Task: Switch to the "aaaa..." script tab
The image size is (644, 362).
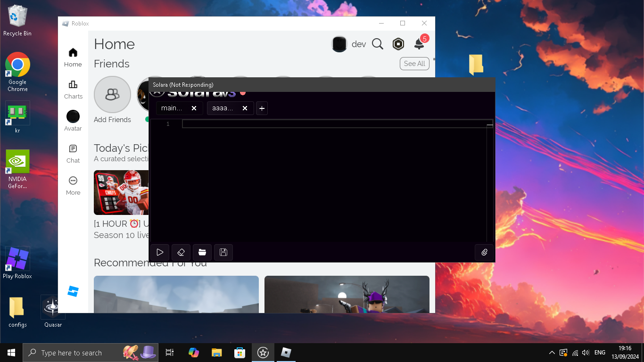Action: [223, 108]
